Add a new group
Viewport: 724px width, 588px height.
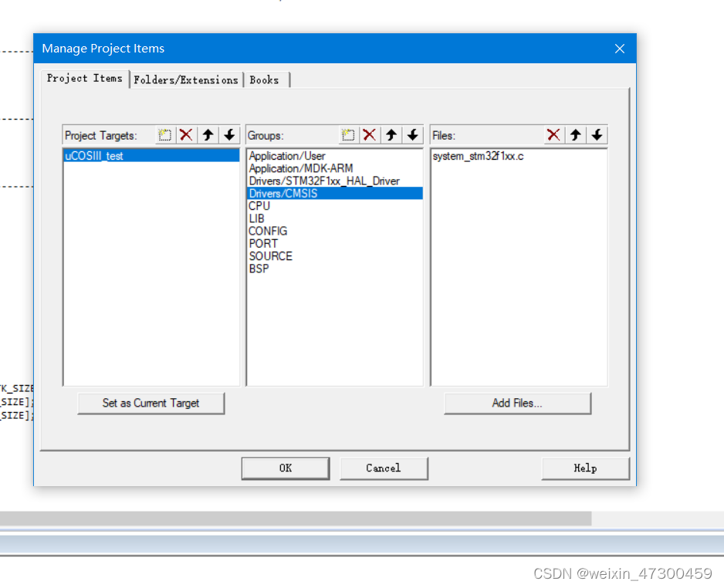tap(347, 135)
